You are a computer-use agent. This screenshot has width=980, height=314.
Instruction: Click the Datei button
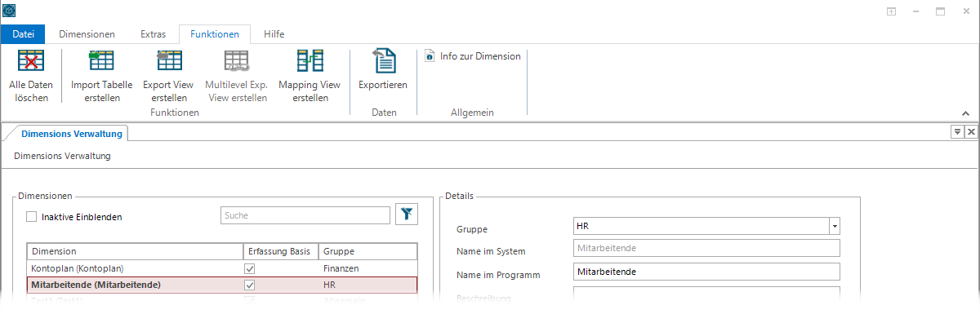23,34
